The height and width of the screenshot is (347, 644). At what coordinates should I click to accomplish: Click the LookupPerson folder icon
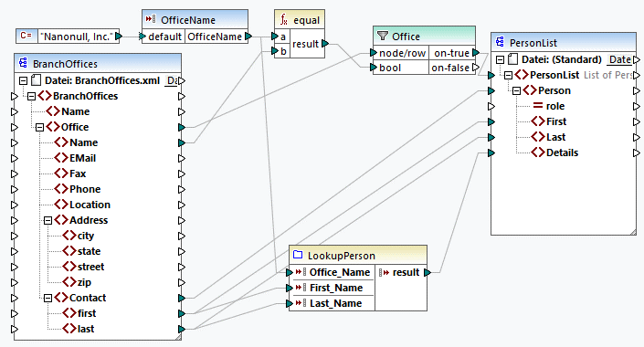tap(298, 255)
